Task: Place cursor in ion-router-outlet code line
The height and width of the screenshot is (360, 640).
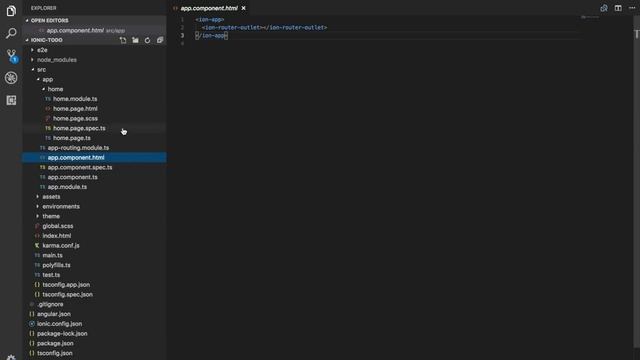Action: (264, 27)
